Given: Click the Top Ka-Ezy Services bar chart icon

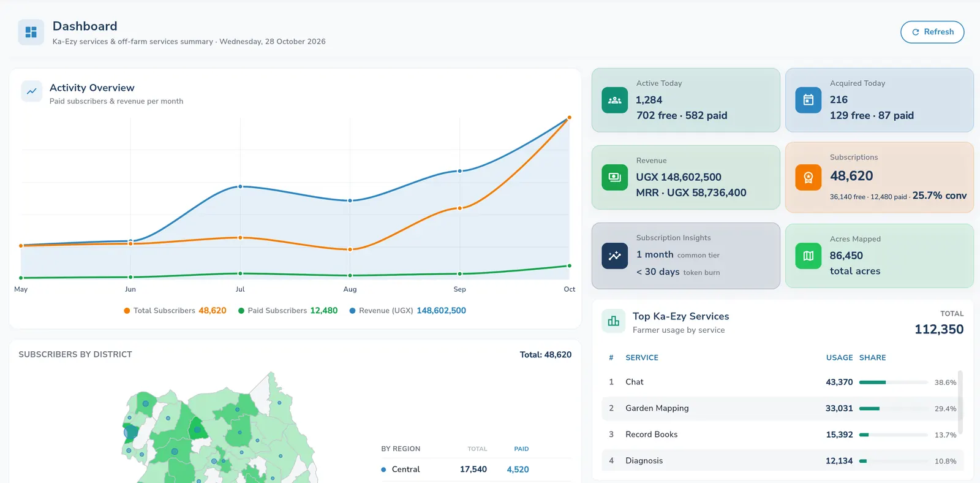Looking at the screenshot, I should 613,321.
